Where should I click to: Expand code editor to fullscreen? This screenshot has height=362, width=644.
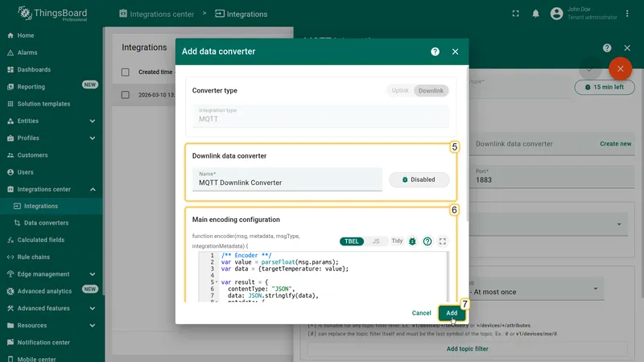coord(442,241)
